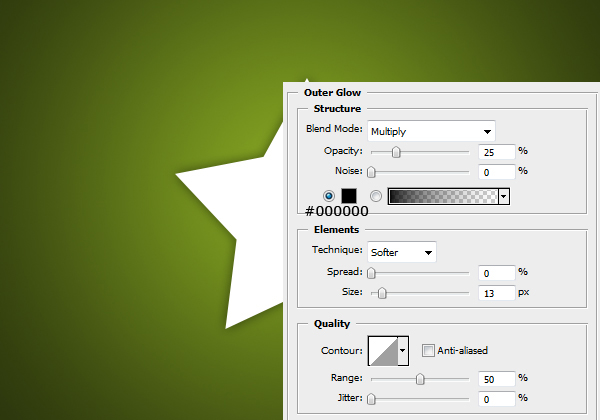This screenshot has width=600, height=420.
Task: Click the Quality group label
Action: click(x=332, y=324)
